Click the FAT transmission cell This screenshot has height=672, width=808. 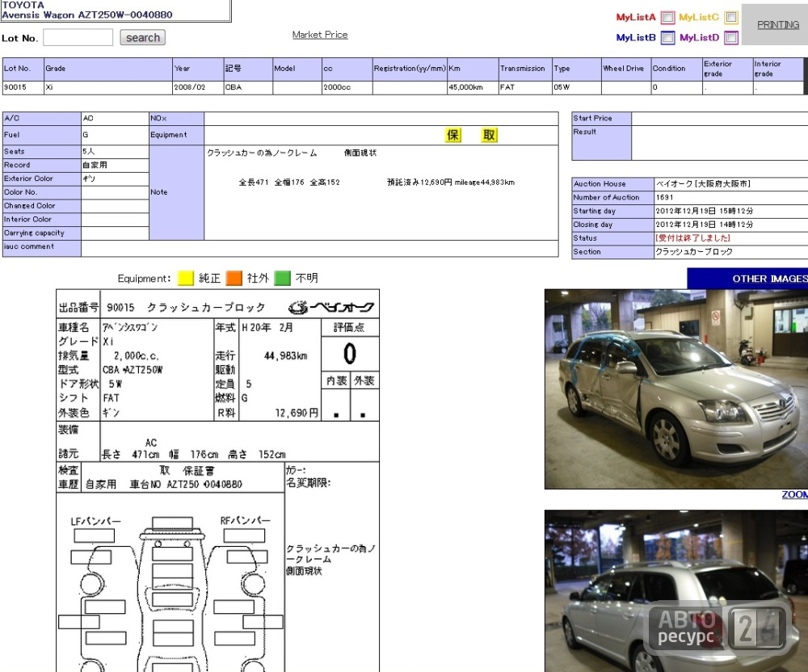[525, 87]
